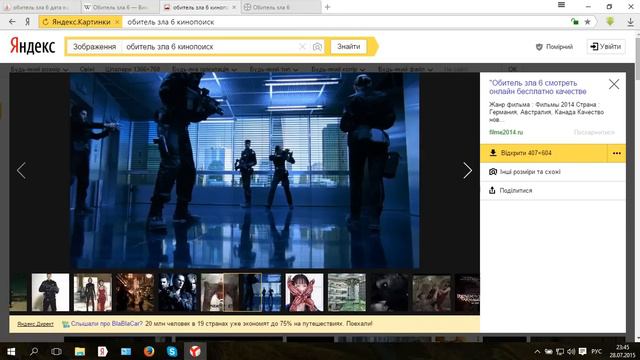Click the browser back arrow

[12, 22]
